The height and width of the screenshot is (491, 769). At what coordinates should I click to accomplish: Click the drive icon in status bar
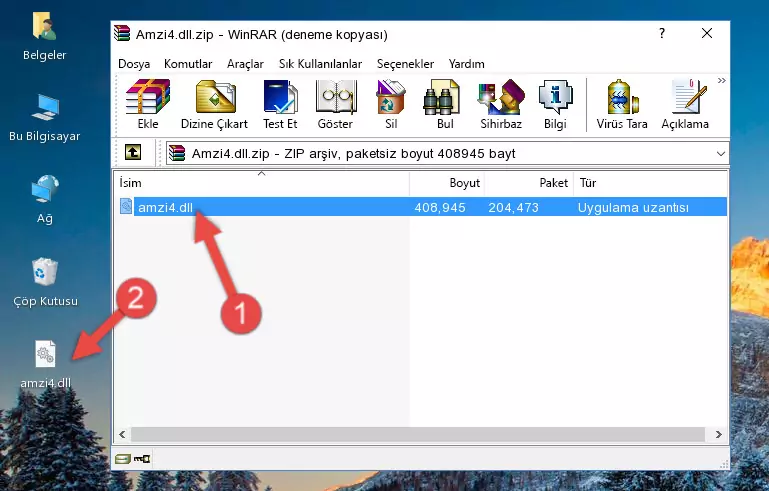click(123, 459)
